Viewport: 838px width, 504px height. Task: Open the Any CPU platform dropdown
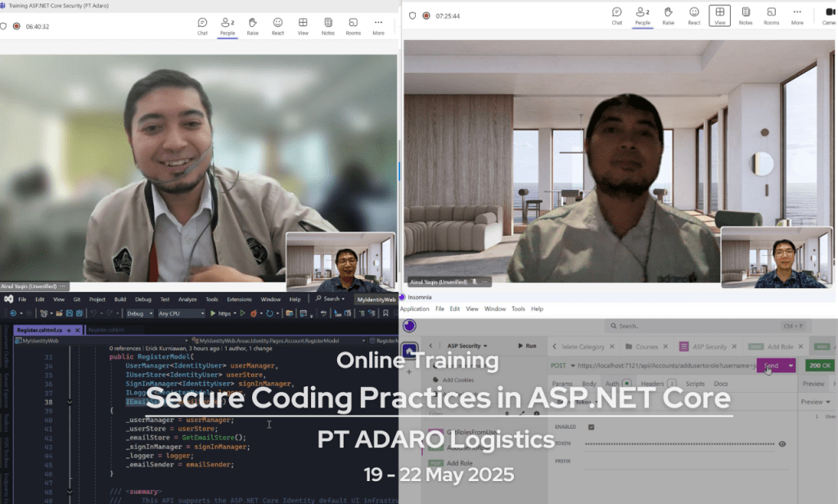180,313
